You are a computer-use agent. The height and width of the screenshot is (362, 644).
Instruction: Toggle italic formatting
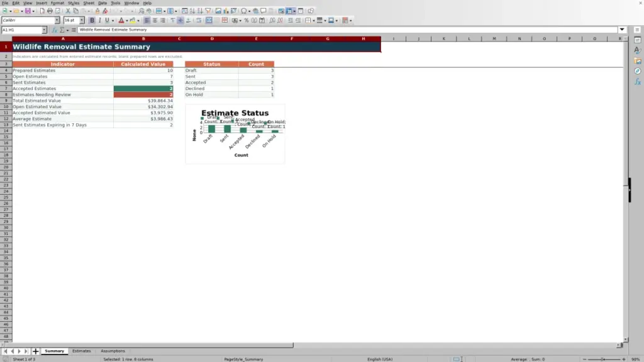coord(99,21)
